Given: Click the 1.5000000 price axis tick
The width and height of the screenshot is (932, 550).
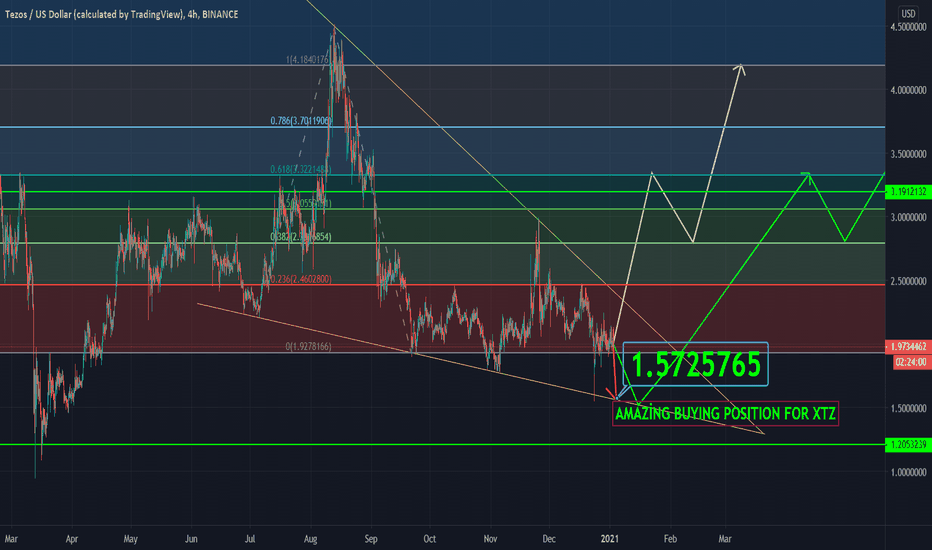Looking at the screenshot, I should (x=908, y=408).
